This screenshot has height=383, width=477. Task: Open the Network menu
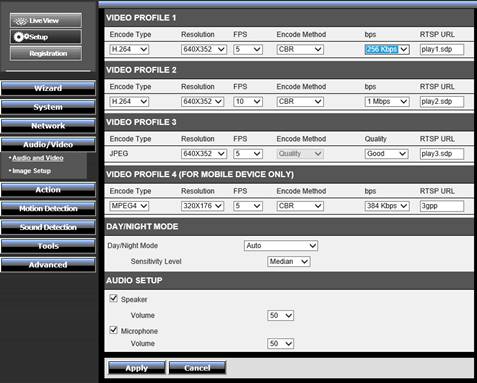point(48,126)
